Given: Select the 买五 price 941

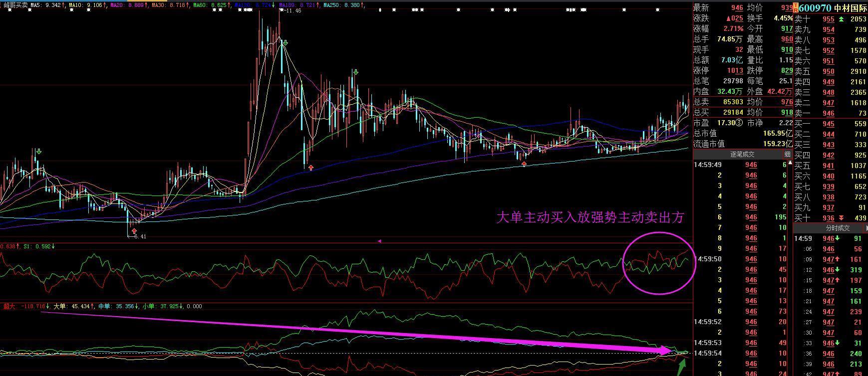Looking at the screenshot, I should tap(829, 166).
